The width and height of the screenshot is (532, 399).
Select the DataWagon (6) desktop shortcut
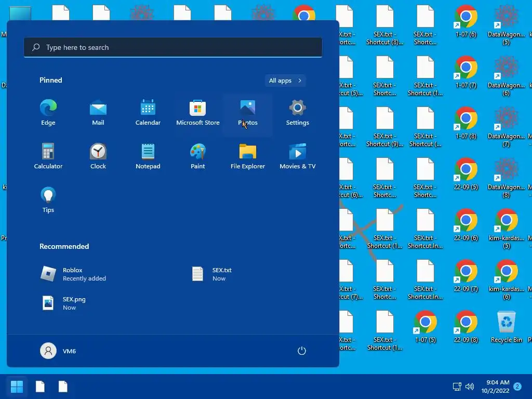pyautogui.click(x=506, y=76)
